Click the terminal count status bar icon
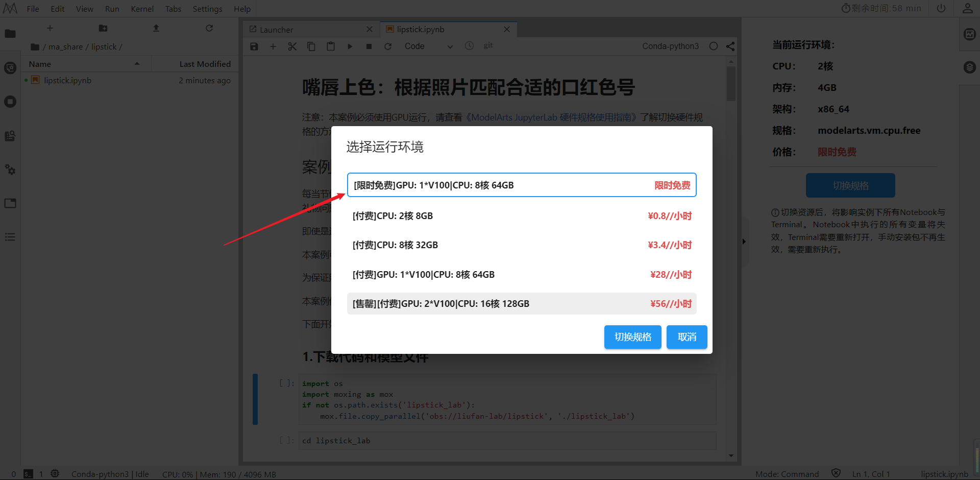Screen dimensions: 980x480 [x=29, y=474]
